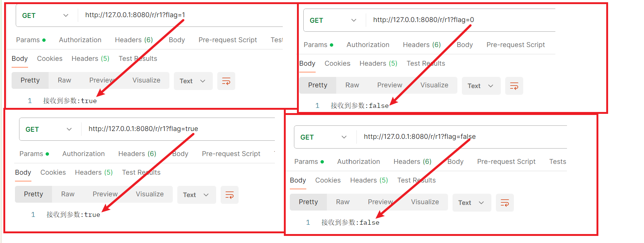
Task: Switch to Raw view in flag=1 response
Action: [x=64, y=80]
